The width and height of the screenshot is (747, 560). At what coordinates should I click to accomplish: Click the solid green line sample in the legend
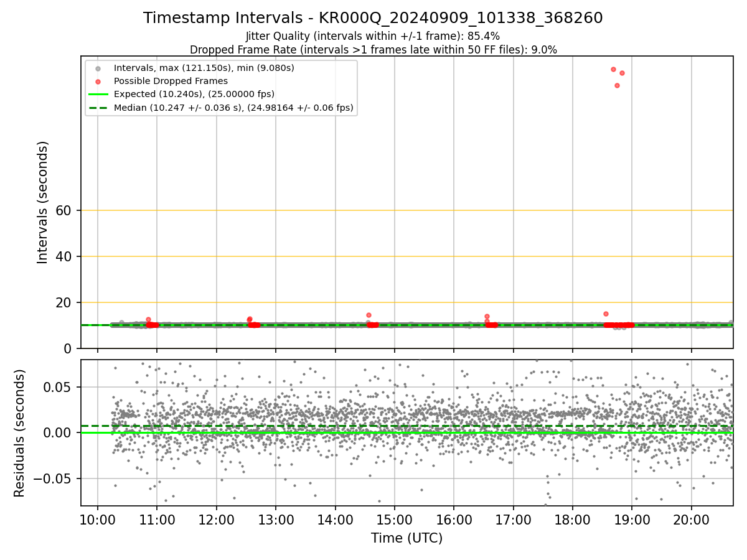tap(98, 95)
